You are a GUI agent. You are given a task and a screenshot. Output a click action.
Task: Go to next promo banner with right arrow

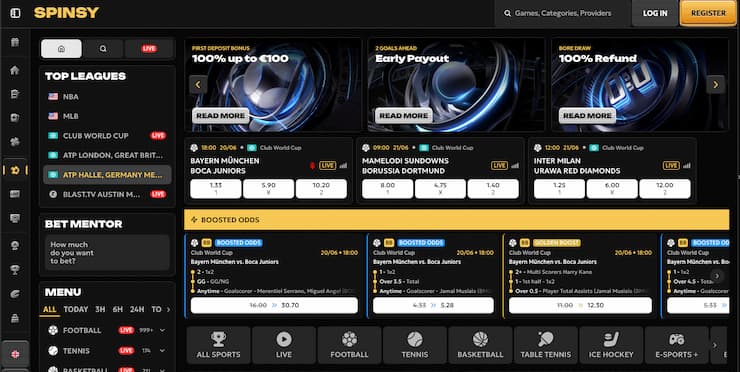point(715,85)
